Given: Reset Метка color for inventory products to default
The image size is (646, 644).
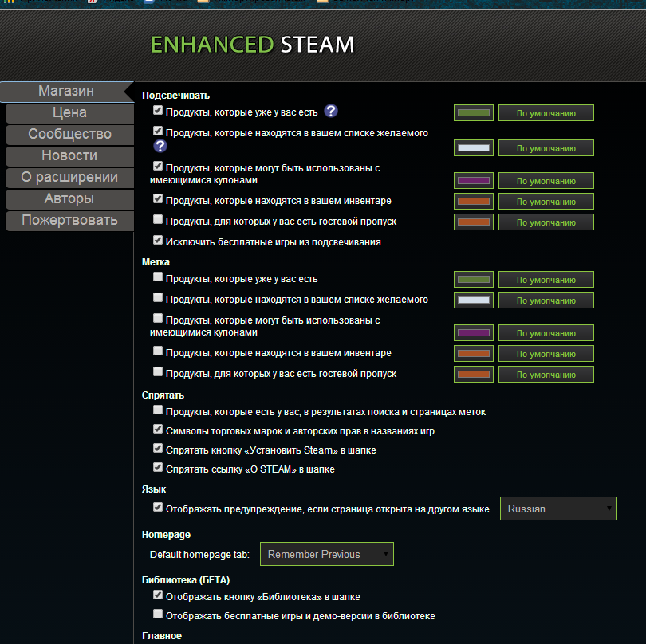Looking at the screenshot, I should pyautogui.click(x=546, y=353).
